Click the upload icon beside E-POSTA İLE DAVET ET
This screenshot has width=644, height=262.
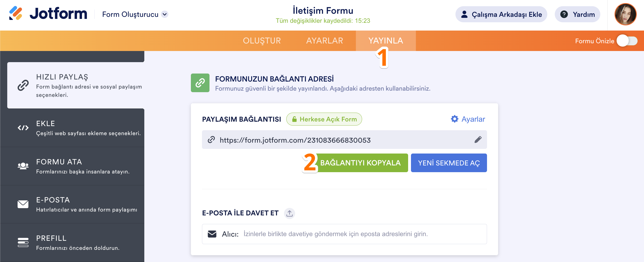pyautogui.click(x=289, y=213)
